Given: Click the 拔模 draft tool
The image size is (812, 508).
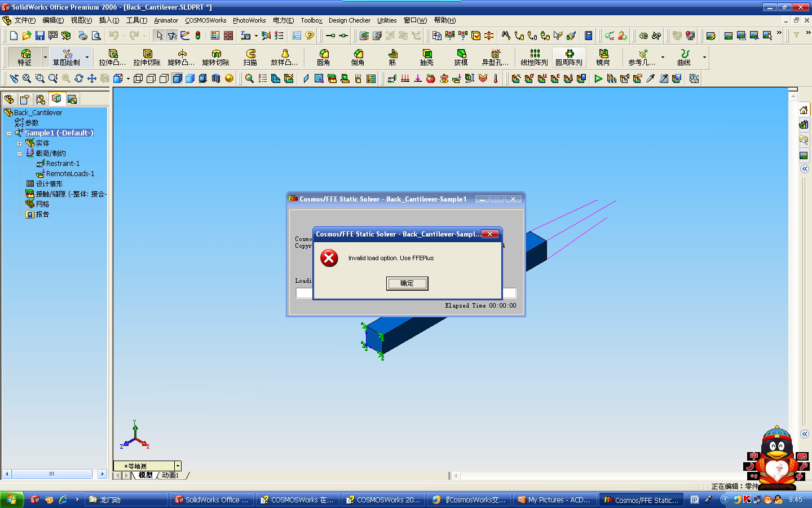Looking at the screenshot, I should [461, 57].
